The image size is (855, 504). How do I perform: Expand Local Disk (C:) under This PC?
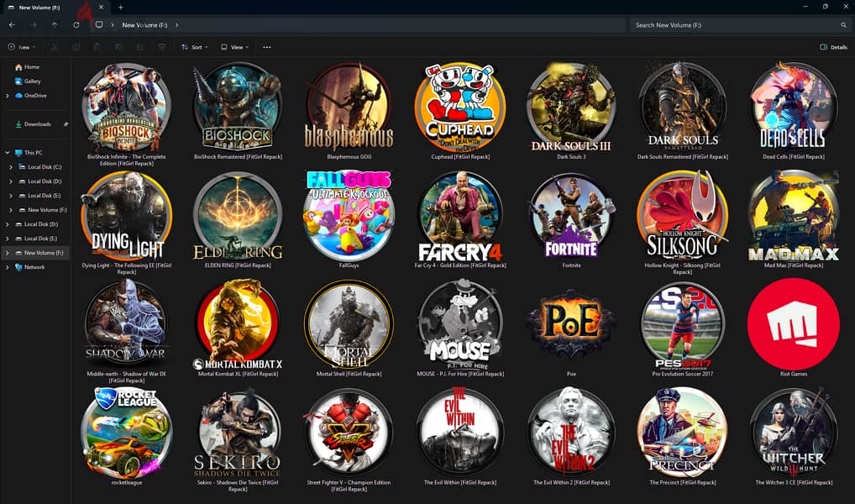click(x=11, y=167)
